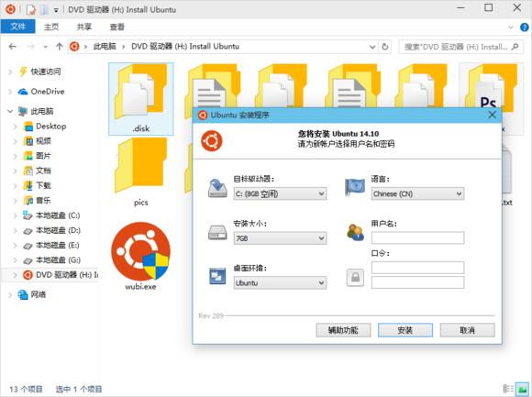The image size is (532, 397).
Task: Go back with the Explorer back arrow
Action: click(x=13, y=47)
